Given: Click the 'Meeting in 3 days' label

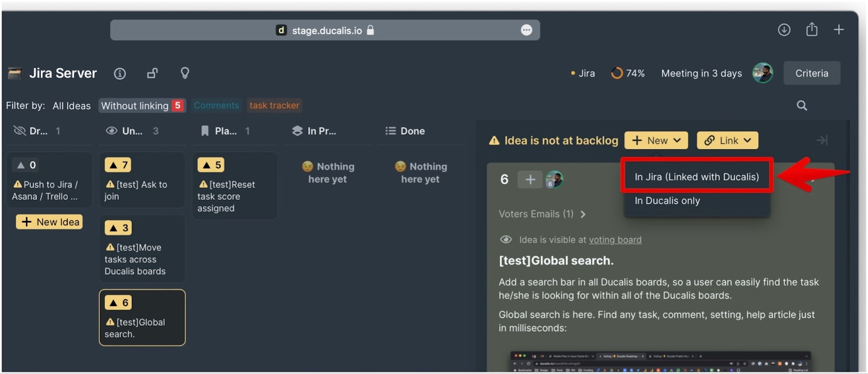Looking at the screenshot, I should click(x=701, y=73).
